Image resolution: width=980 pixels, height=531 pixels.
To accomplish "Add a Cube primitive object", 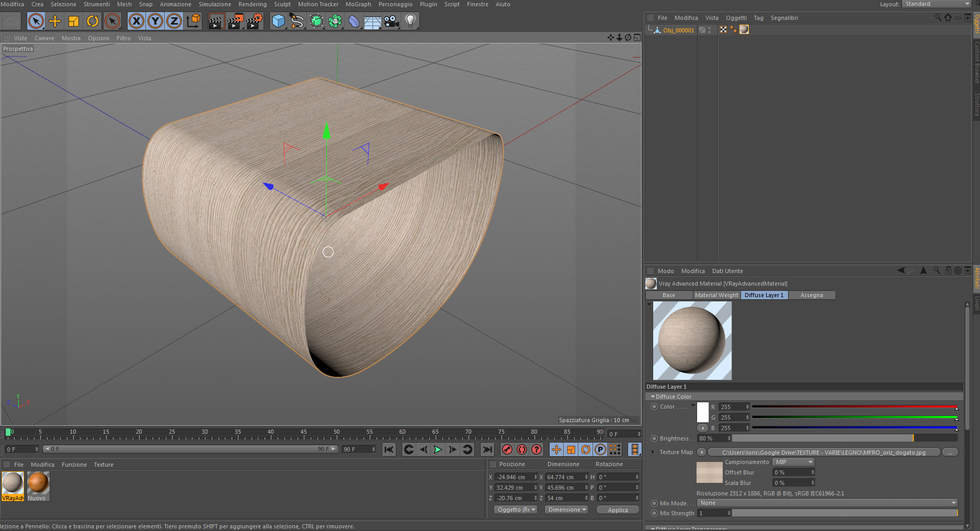I will coord(279,21).
